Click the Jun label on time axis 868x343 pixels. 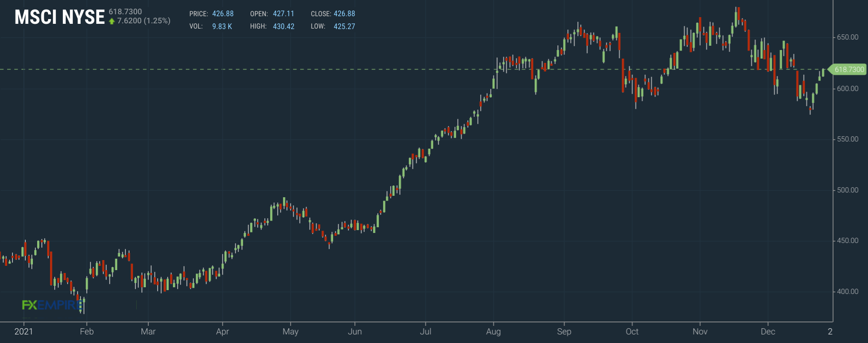coord(355,332)
